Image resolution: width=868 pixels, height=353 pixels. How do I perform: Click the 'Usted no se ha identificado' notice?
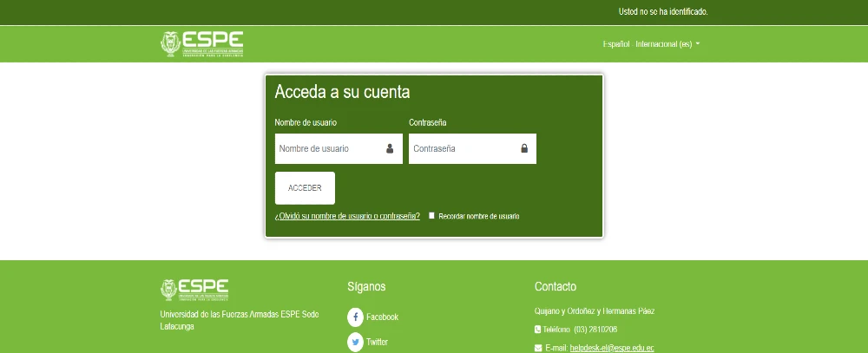663,12
